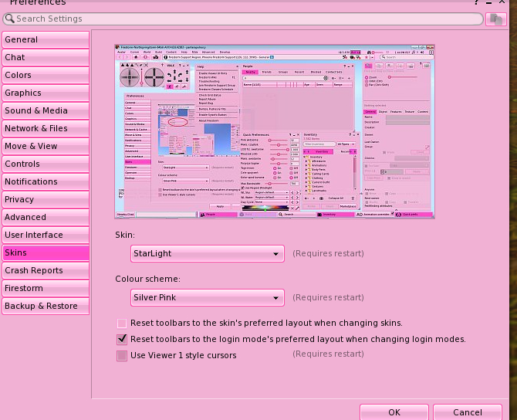The image size is (517, 420).
Task: Open the Backup & Restore tab
Action: tap(45, 306)
